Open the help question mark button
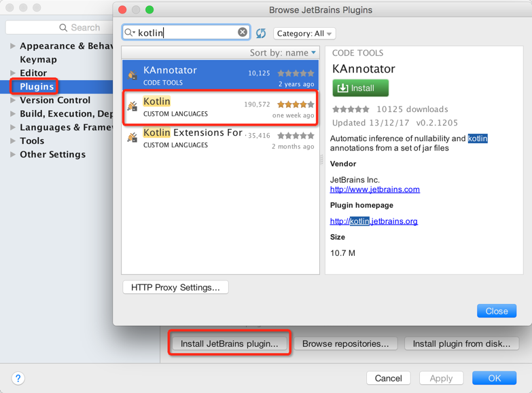This screenshot has height=393, width=532. pyautogui.click(x=18, y=378)
